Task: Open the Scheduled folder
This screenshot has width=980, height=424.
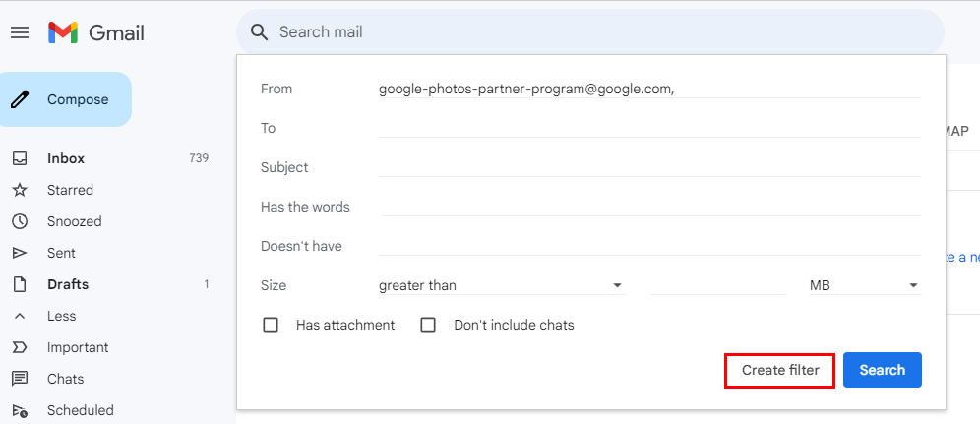Action: [80, 410]
